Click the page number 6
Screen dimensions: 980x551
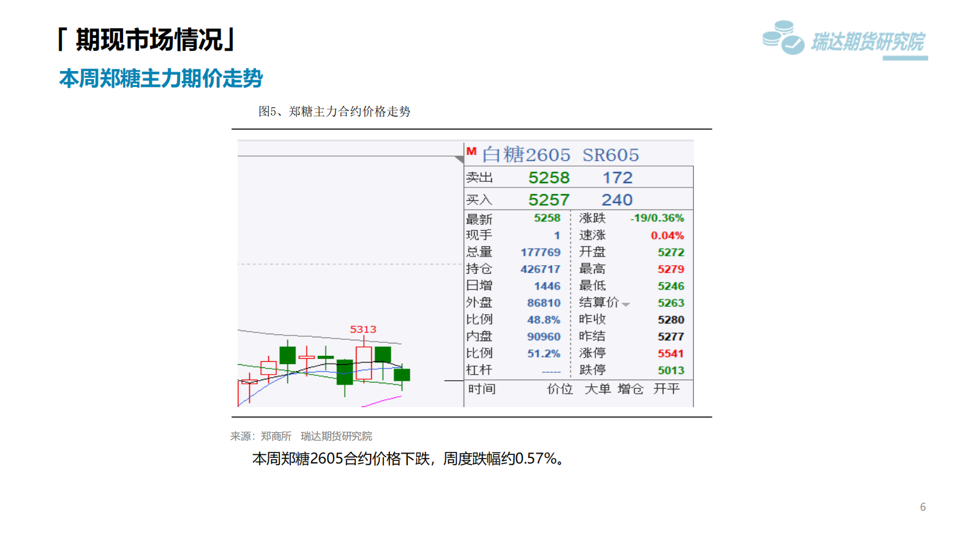922,507
